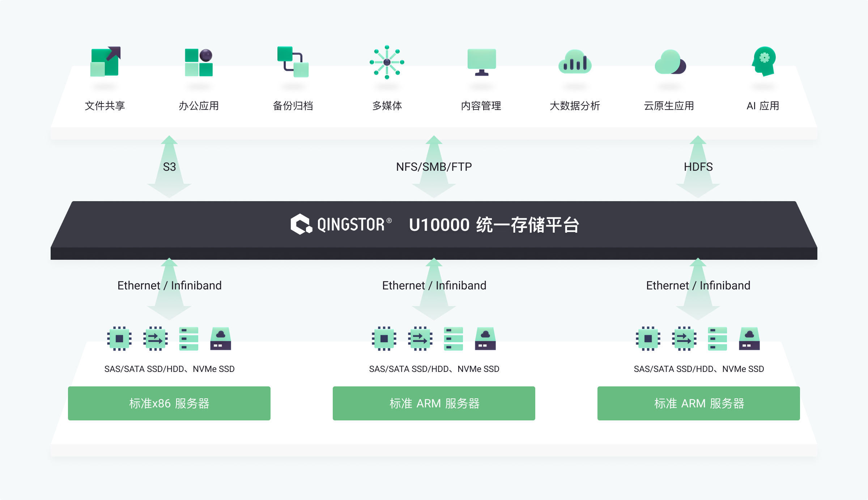Click right Ethernet / Infiniband label
Viewport: 868px width, 500px height.
[x=698, y=285]
